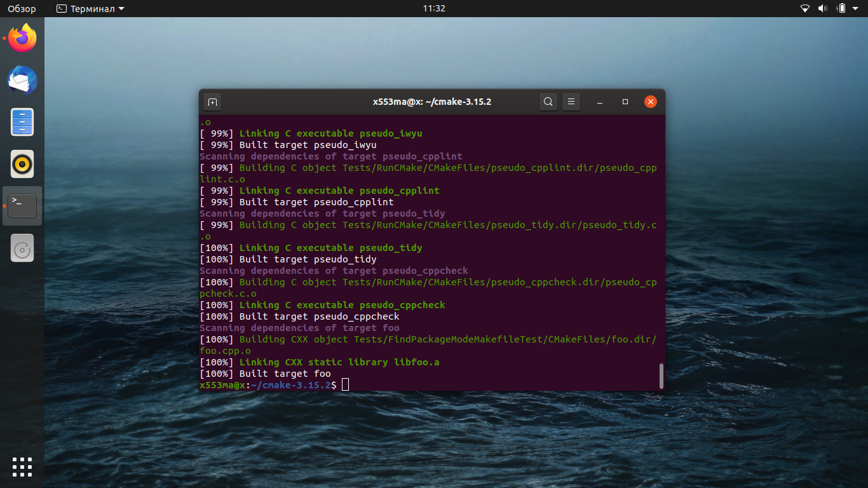868x488 pixels.
Task: Click the volume speaker icon in the top bar
Action: pos(823,8)
